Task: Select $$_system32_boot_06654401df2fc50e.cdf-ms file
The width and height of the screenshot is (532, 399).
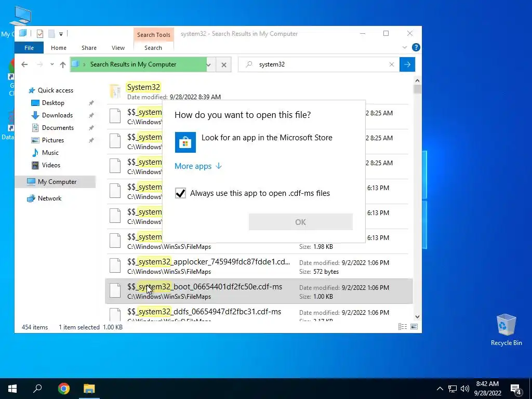Action: pyautogui.click(x=259, y=291)
